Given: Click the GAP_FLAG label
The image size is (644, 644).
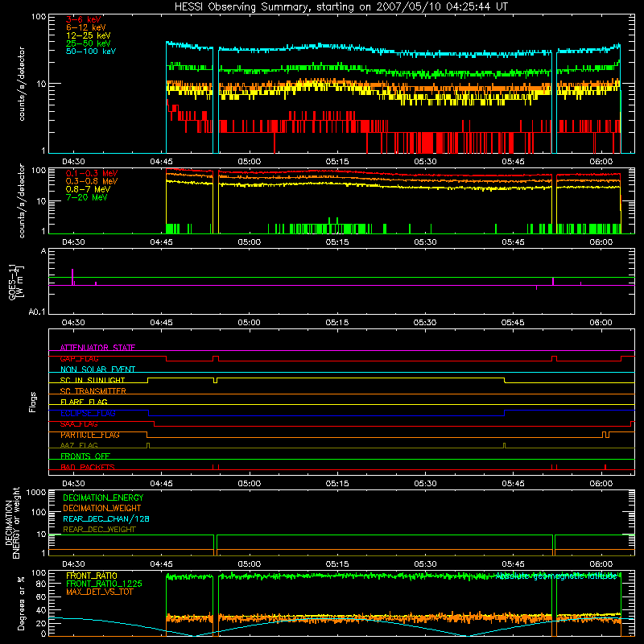Looking at the screenshot, I should 79,358.
